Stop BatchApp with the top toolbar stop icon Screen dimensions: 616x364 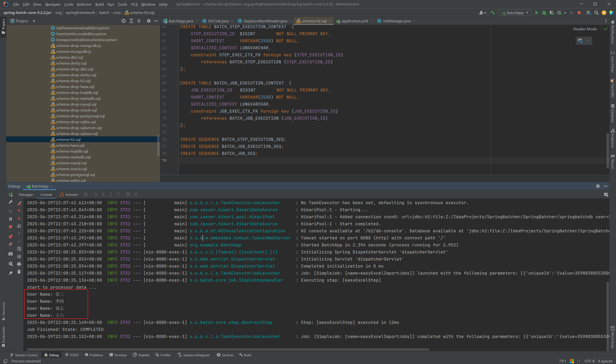(x=579, y=13)
